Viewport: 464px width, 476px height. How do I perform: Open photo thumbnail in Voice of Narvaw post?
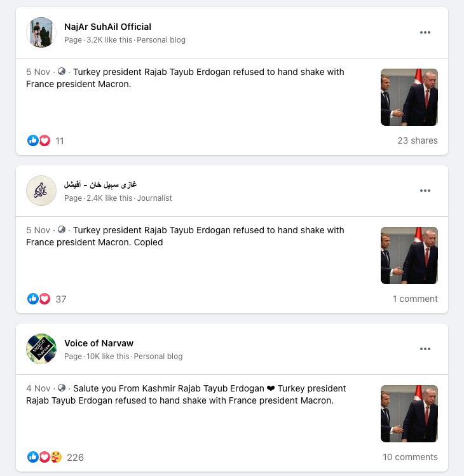pos(409,414)
